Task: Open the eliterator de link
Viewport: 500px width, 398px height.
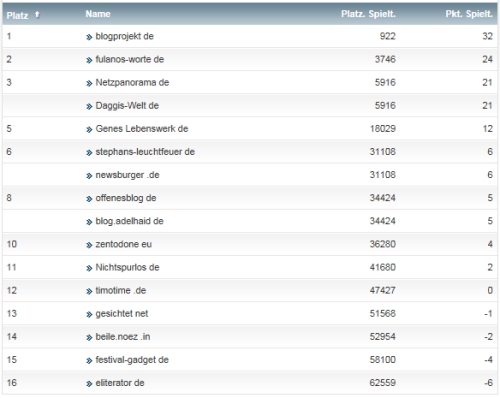Action: (x=120, y=383)
